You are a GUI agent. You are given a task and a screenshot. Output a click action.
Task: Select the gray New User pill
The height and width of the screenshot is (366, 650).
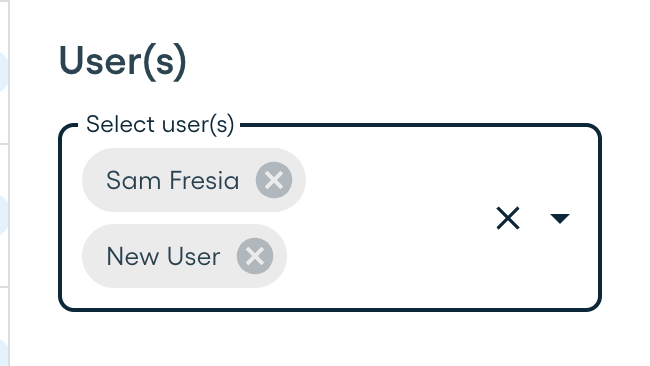pos(184,256)
